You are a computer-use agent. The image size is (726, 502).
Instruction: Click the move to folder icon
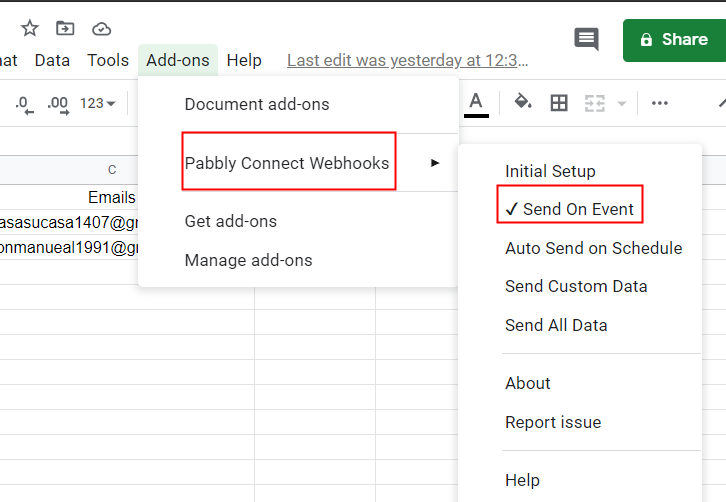click(x=65, y=28)
